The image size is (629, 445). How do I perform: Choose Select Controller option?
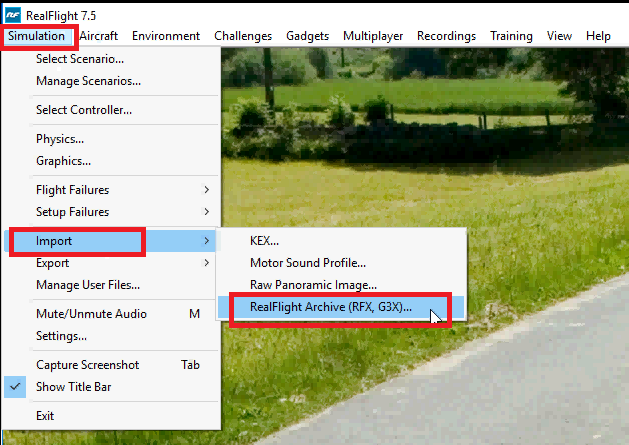tap(84, 110)
